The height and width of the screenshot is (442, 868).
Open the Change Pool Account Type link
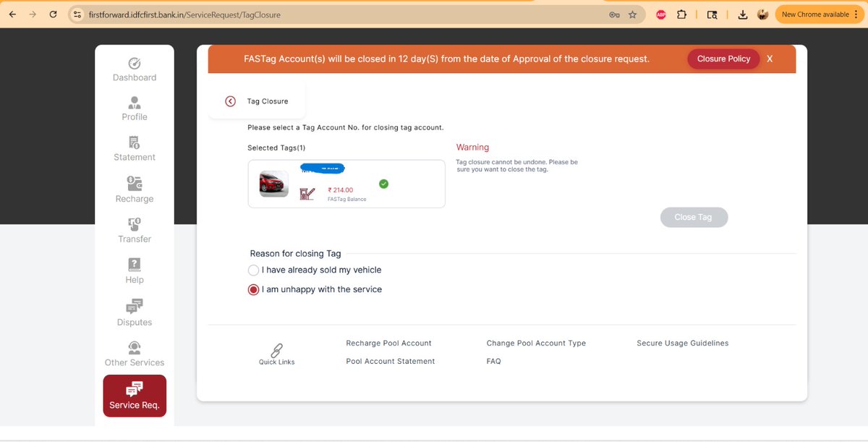coord(536,343)
